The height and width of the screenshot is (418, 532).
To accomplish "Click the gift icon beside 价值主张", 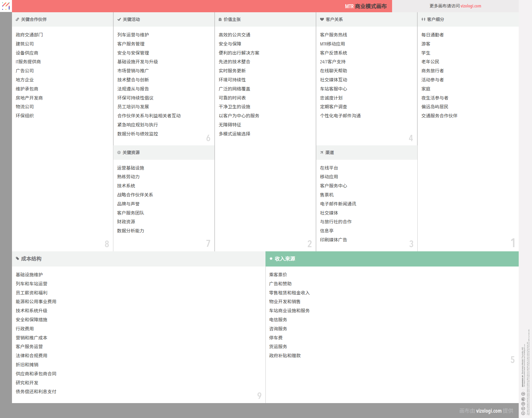I will [220, 19].
